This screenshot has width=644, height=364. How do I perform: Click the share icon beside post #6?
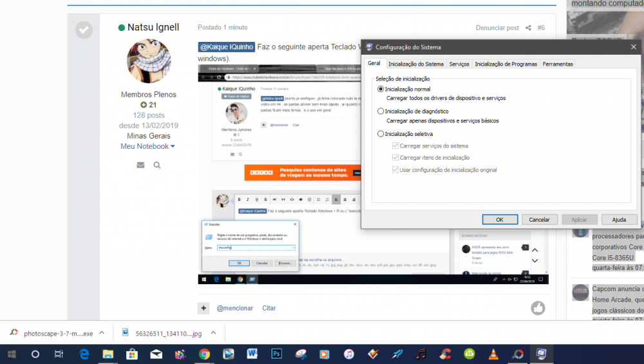coord(528,28)
